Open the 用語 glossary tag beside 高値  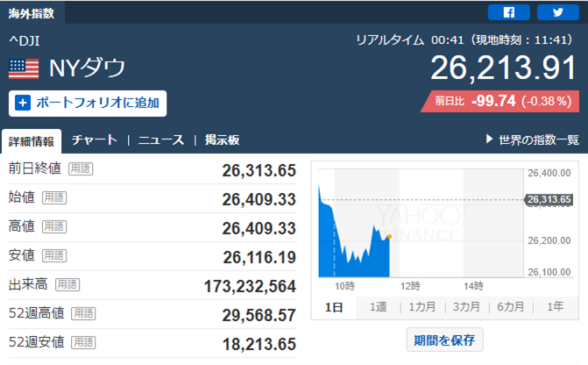coord(54,227)
